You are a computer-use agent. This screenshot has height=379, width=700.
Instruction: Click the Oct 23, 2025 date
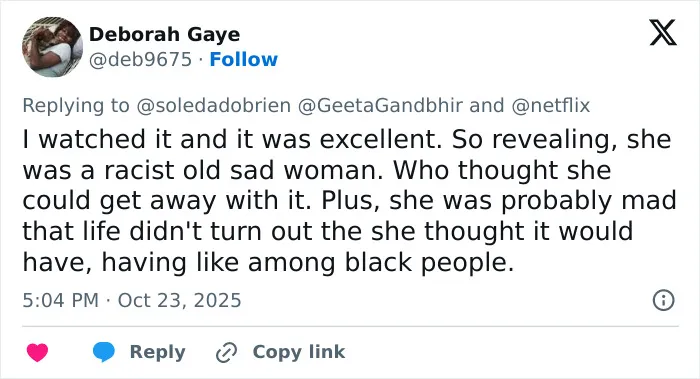point(179,300)
